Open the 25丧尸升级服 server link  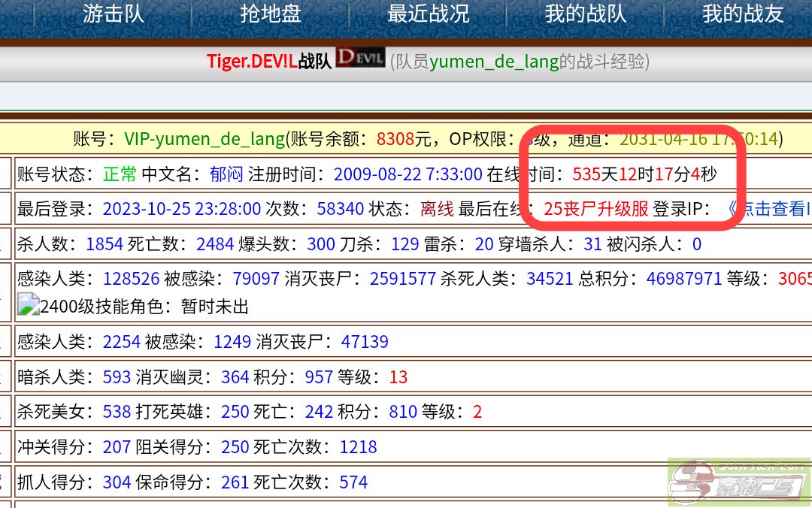[595, 209]
